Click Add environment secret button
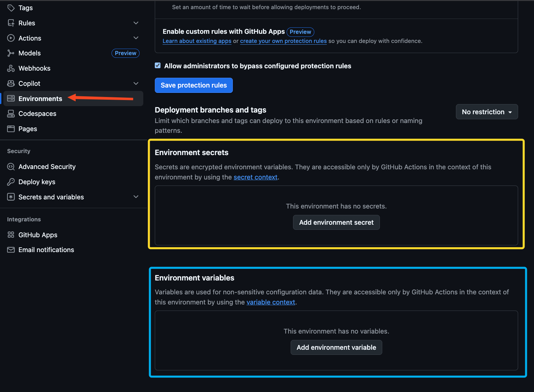534x392 pixels. tap(336, 222)
